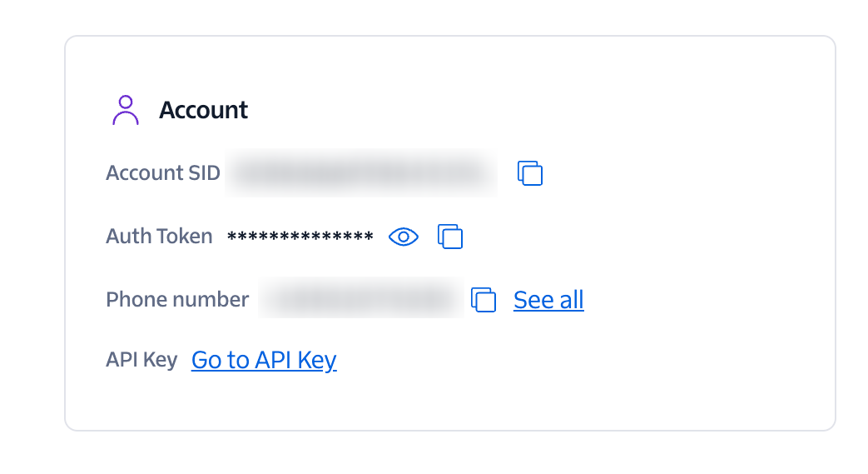Open the See all phone numbers link
The width and height of the screenshot is (868, 474).
click(x=548, y=300)
